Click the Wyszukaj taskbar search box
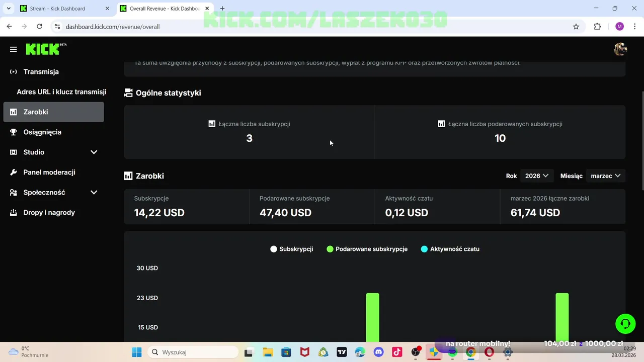This screenshot has height=362, width=644. pos(193,352)
